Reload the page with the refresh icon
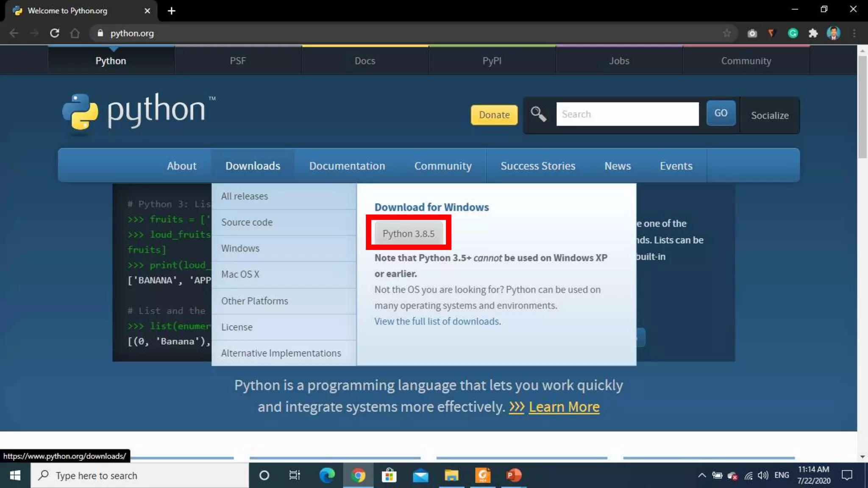 pyautogui.click(x=55, y=33)
